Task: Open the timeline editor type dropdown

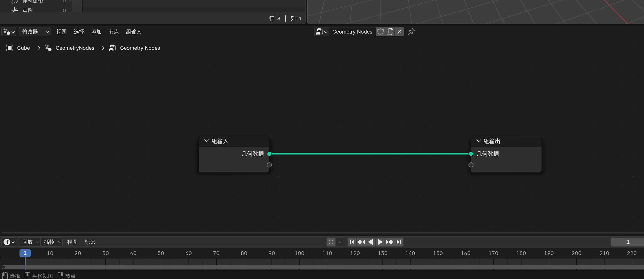Action: pos(9,242)
